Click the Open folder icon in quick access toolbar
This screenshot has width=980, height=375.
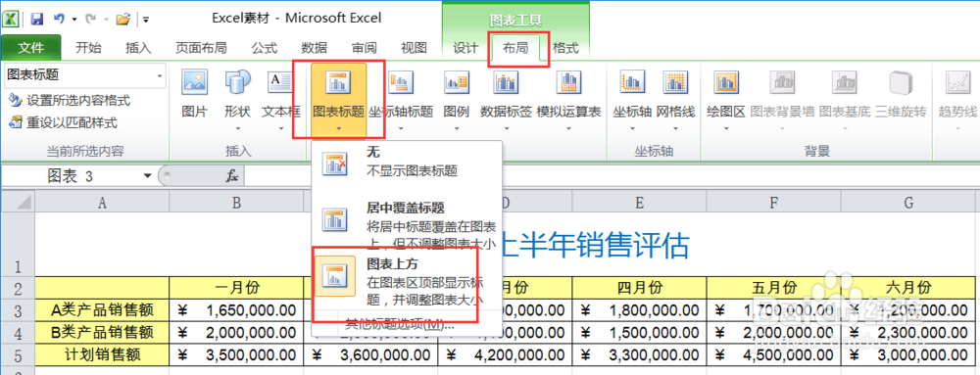122,19
